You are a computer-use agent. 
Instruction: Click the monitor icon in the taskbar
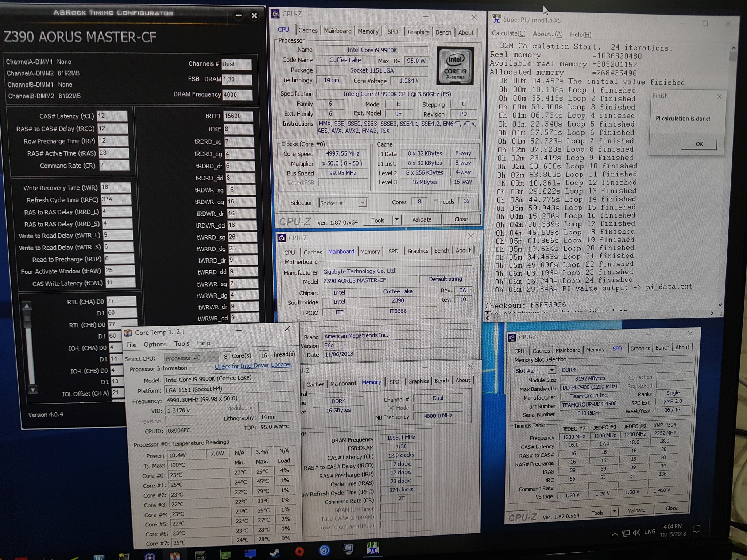pyautogui.click(x=348, y=549)
